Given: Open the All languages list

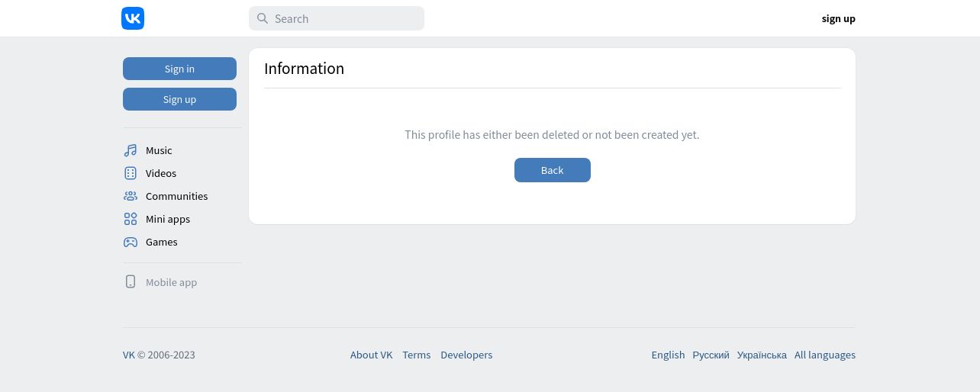Looking at the screenshot, I should pyautogui.click(x=824, y=355).
